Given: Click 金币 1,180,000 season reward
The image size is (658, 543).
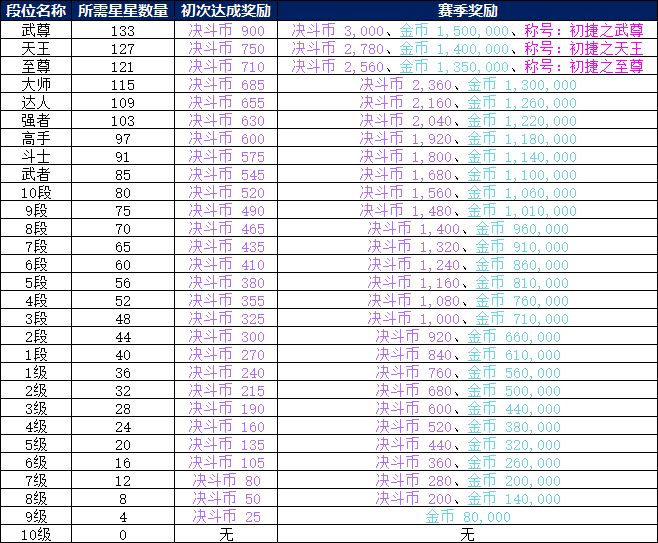Looking at the screenshot, I should tap(522, 138).
